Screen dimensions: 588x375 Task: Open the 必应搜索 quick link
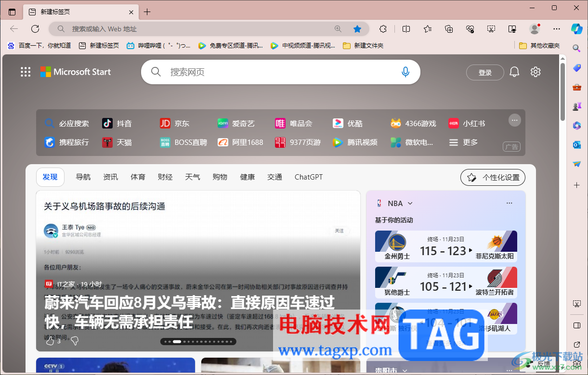66,123
